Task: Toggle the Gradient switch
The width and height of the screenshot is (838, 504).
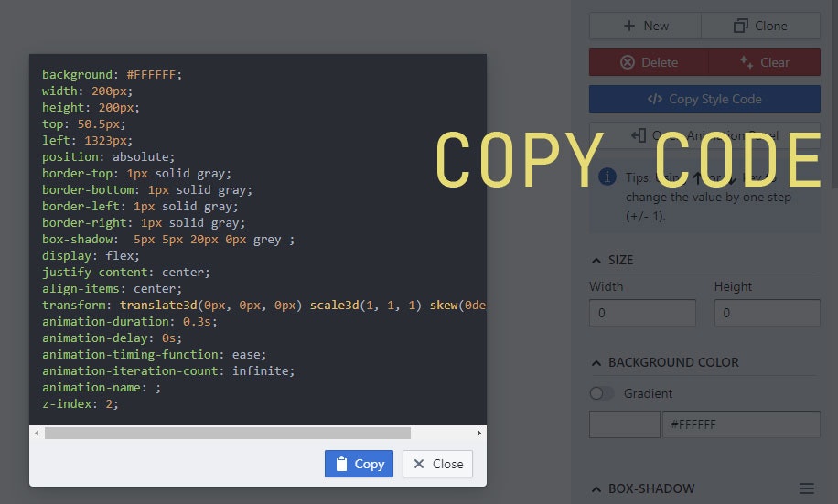Action: click(x=602, y=393)
